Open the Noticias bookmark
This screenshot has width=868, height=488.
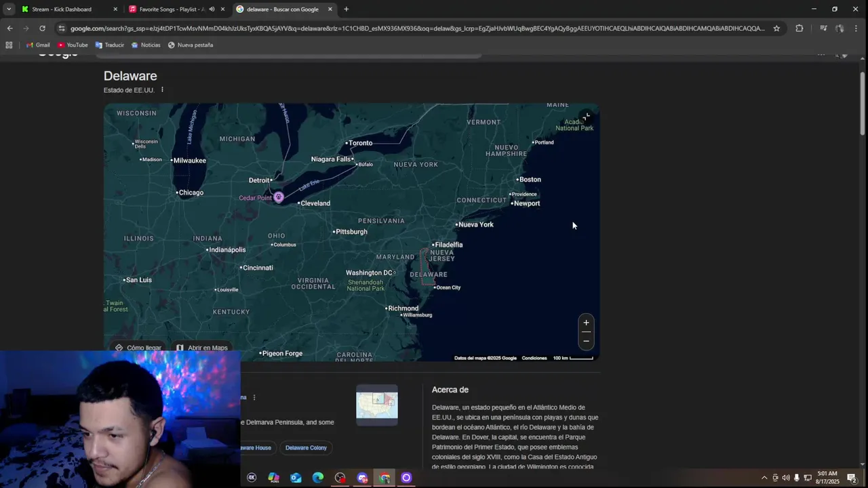click(146, 45)
